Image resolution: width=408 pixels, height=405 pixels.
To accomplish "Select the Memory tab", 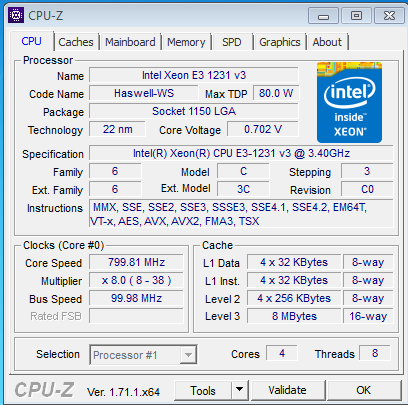I will [x=186, y=42].
